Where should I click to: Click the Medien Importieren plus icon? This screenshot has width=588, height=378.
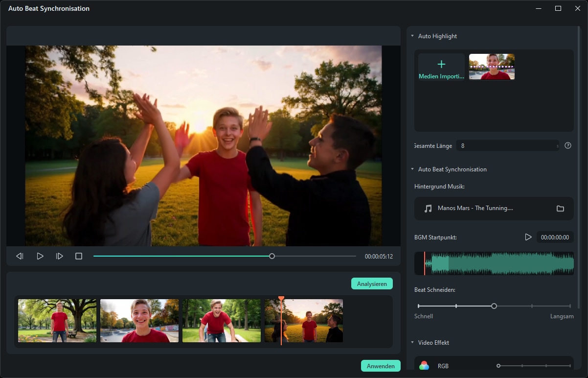[441, 64]
